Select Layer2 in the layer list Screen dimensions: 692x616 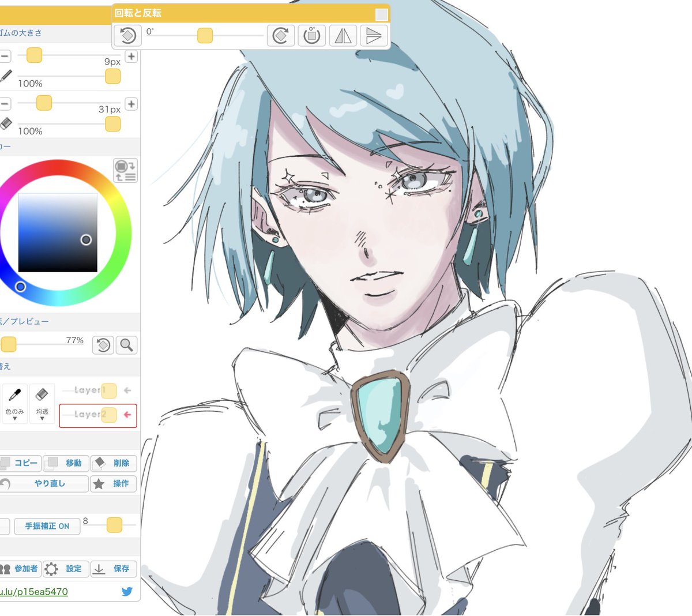(98, 415)
